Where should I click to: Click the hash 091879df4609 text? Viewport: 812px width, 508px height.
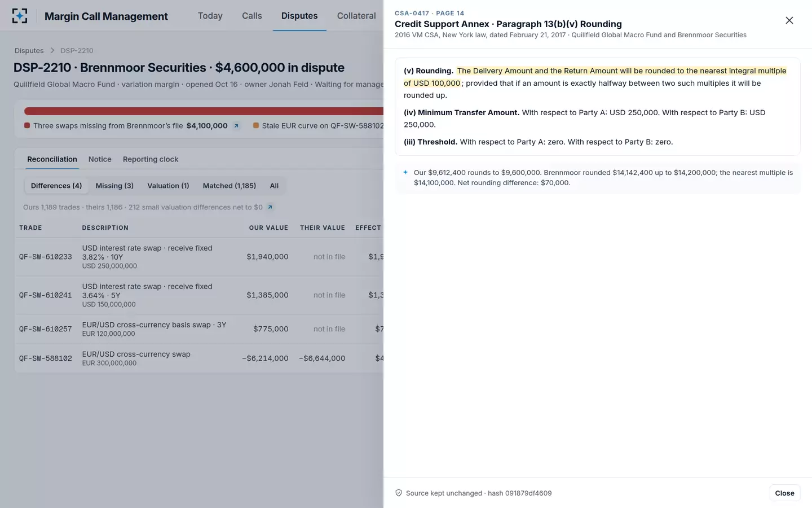[x=519, y=493]
